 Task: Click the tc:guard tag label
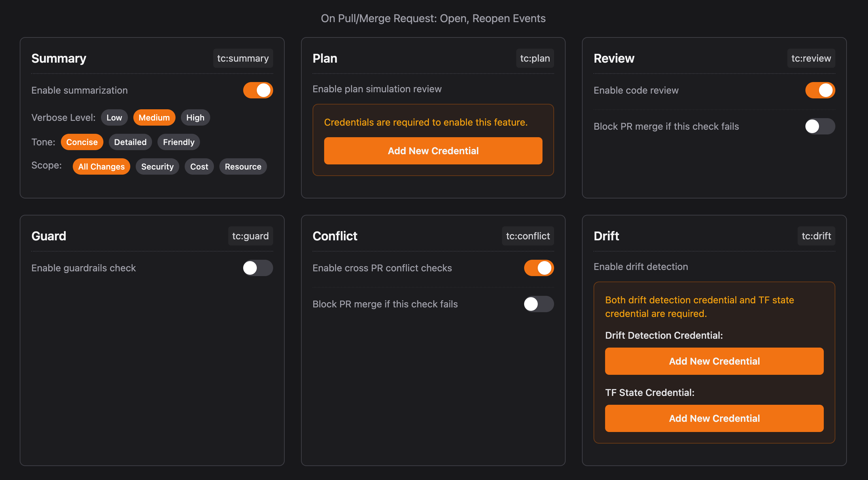click(250, 236)
